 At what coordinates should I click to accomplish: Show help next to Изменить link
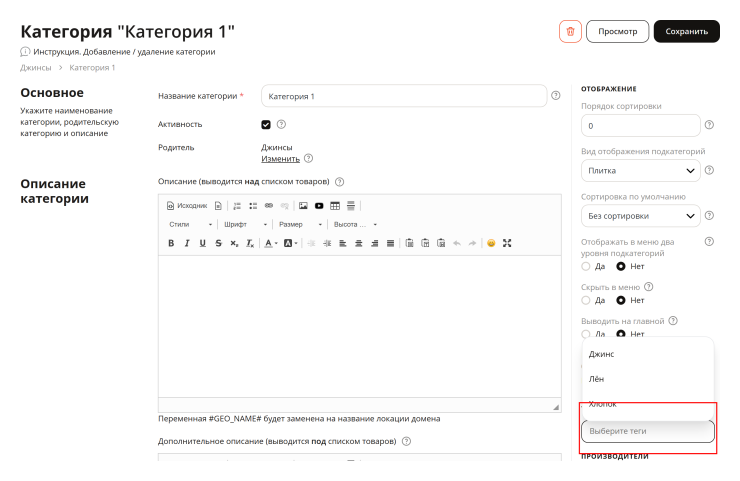coord(308,158)
